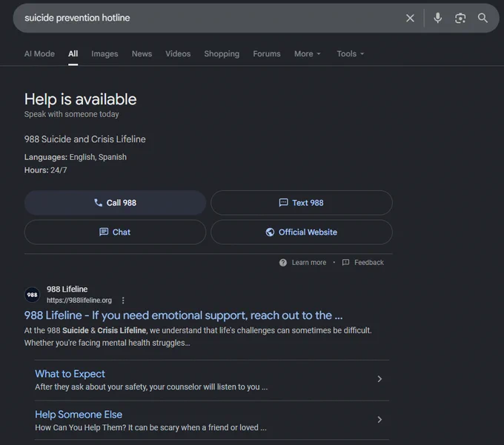Screen dimensions: 504x445
Task: Open the Shopping tab
Action: pyautogui.click(x=222, y=53)
